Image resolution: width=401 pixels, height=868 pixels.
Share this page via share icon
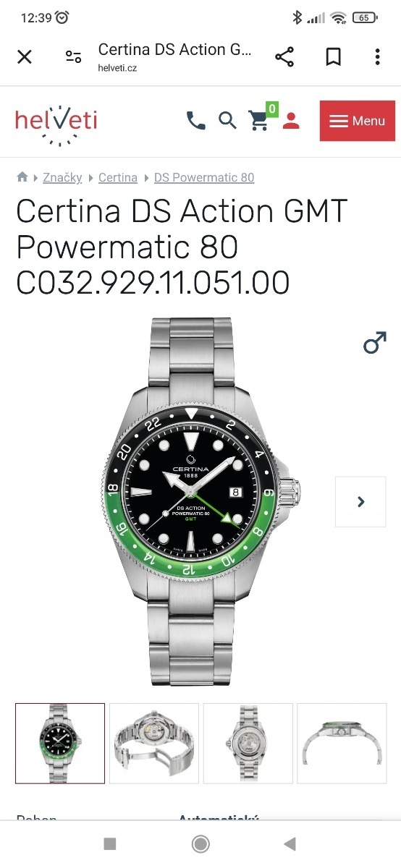pyautogui.click(x=284, y=57)
